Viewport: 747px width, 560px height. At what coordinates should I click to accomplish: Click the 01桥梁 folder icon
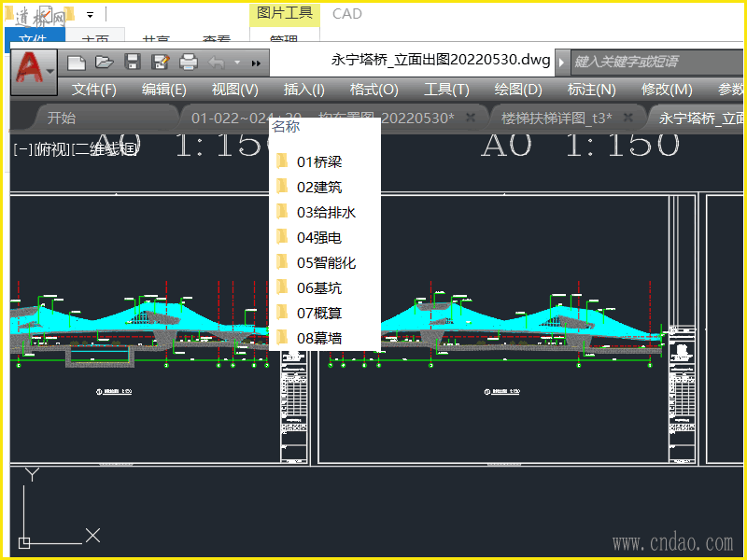click(282, 161)
